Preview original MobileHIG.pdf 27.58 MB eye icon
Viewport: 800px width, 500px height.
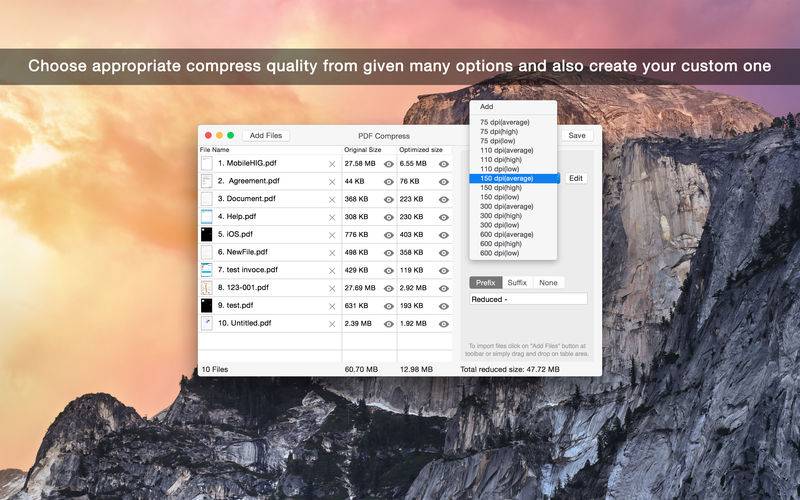(x=389, y=164)
